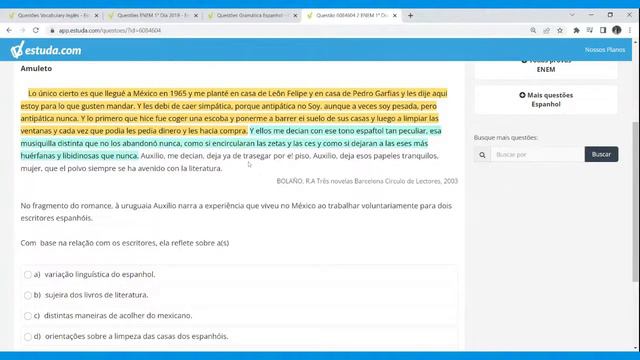Viewport: 640px width, 360px height.
Task: Reload the page with the refresh icon
Action: coord(36,30)
